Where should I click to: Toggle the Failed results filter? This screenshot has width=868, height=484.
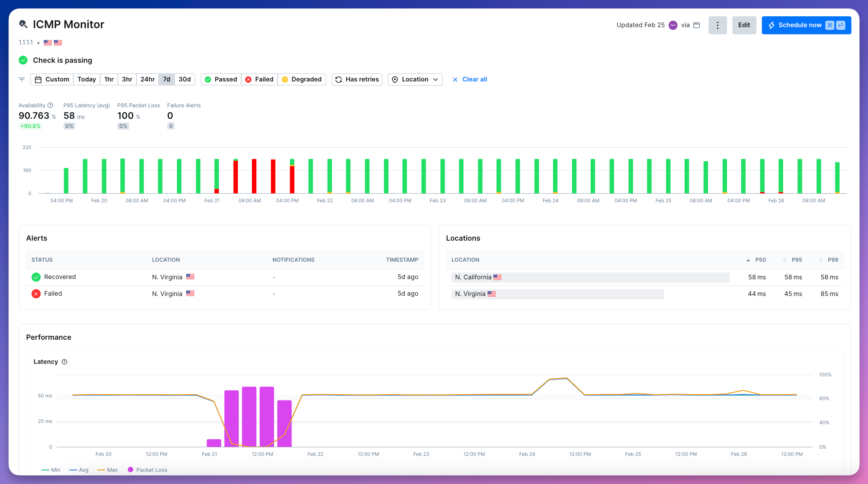[x=259, y=79]
